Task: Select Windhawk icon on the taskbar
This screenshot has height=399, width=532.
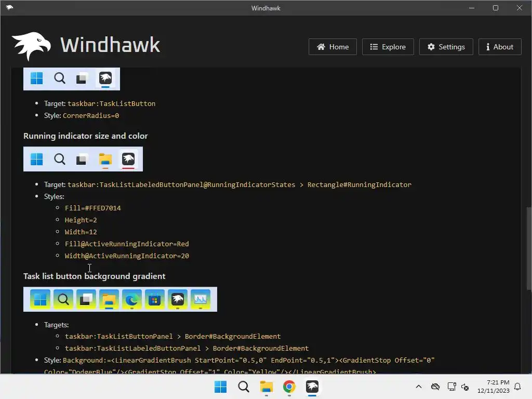Action: pos(312,387)
